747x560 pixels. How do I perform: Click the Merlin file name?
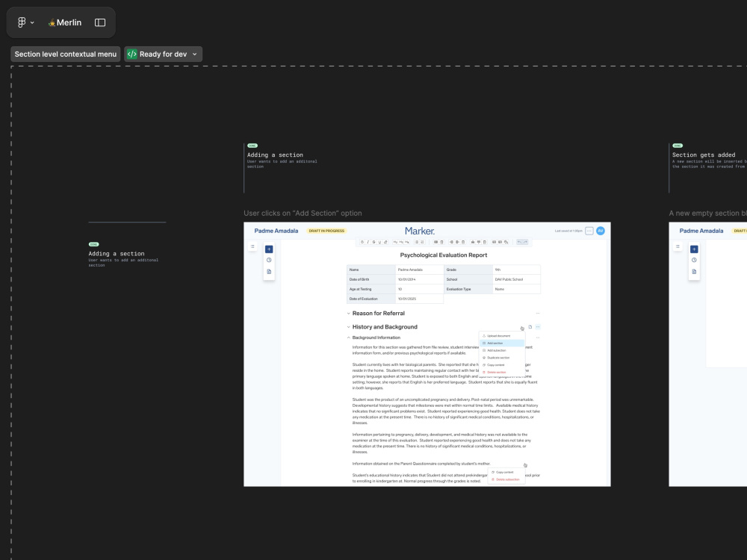65,22
